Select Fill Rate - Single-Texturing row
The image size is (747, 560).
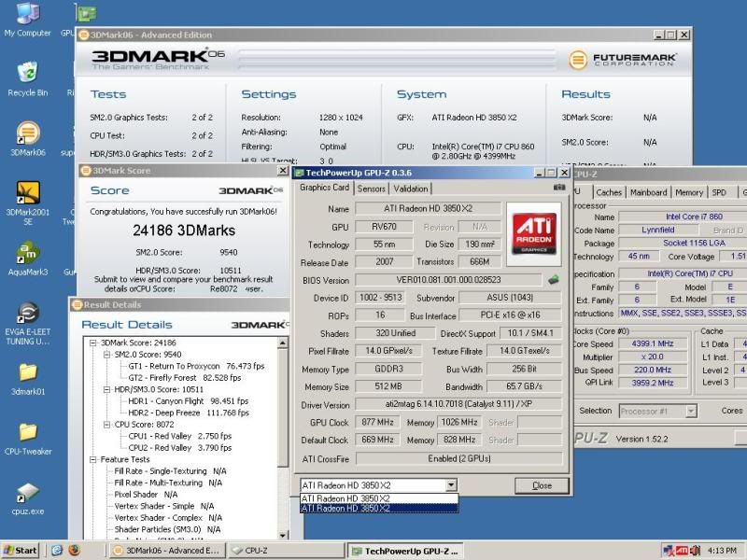coord(170,471)
